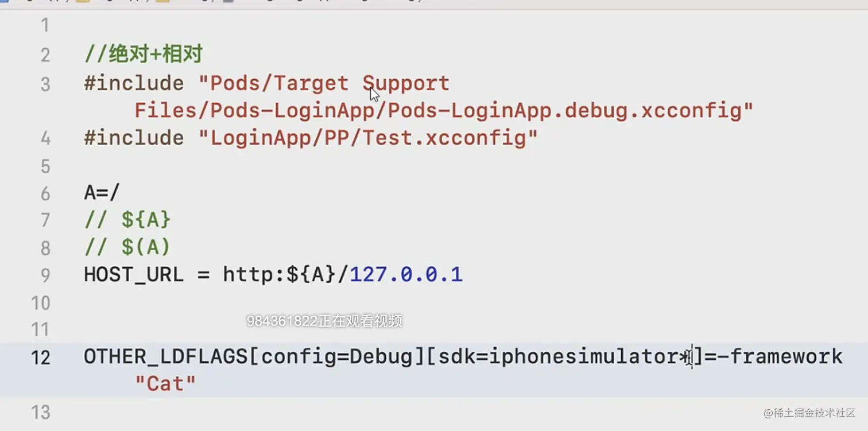Click the Pods-LoginApp.debug.xcconfig path string
The height and width of the screenshot is (431, 868).
(x=443, y=110)
